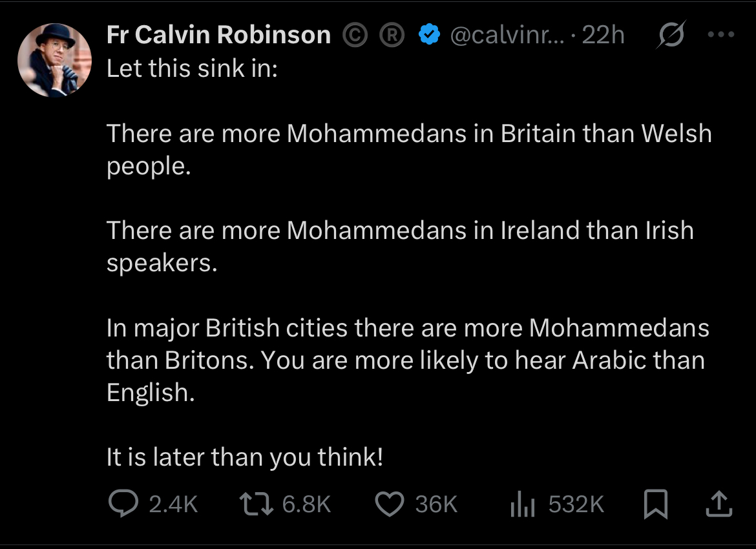
Task: Bookmark this post
Action: pyautogui.click(x=656, y=504)
